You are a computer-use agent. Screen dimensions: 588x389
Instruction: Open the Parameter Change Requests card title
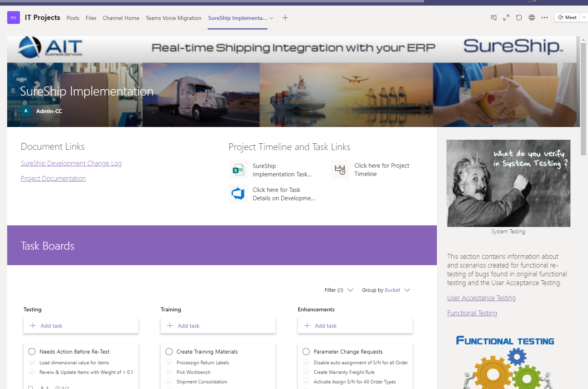click(348, 352)
